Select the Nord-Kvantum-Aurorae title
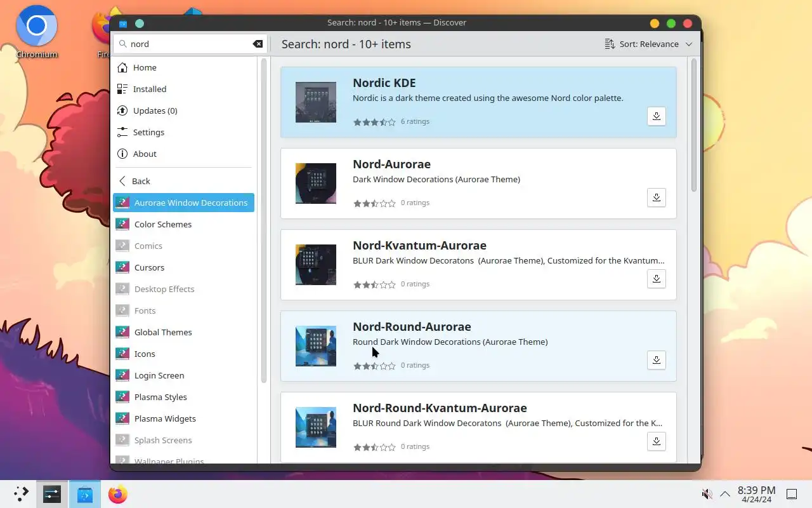 tap(419, 246)
